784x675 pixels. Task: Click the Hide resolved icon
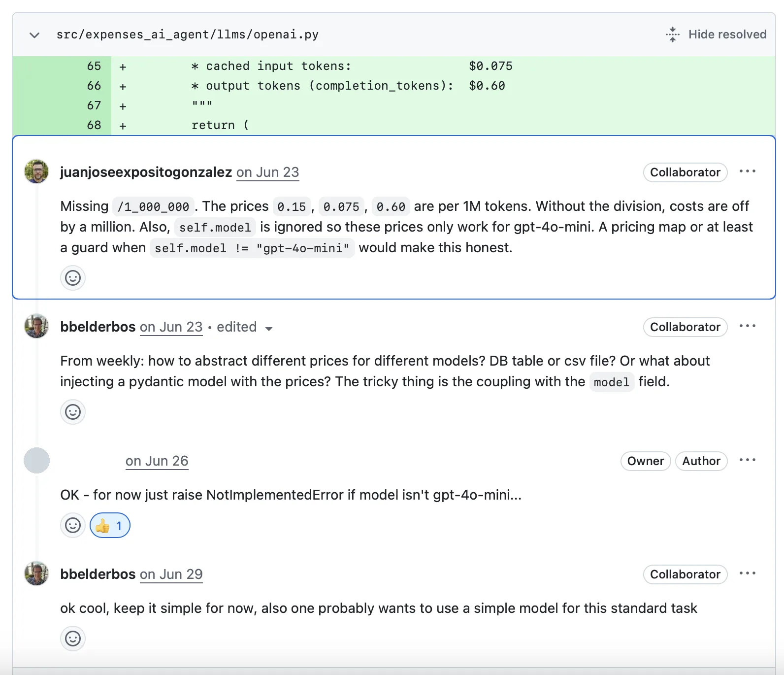(673, 34)
